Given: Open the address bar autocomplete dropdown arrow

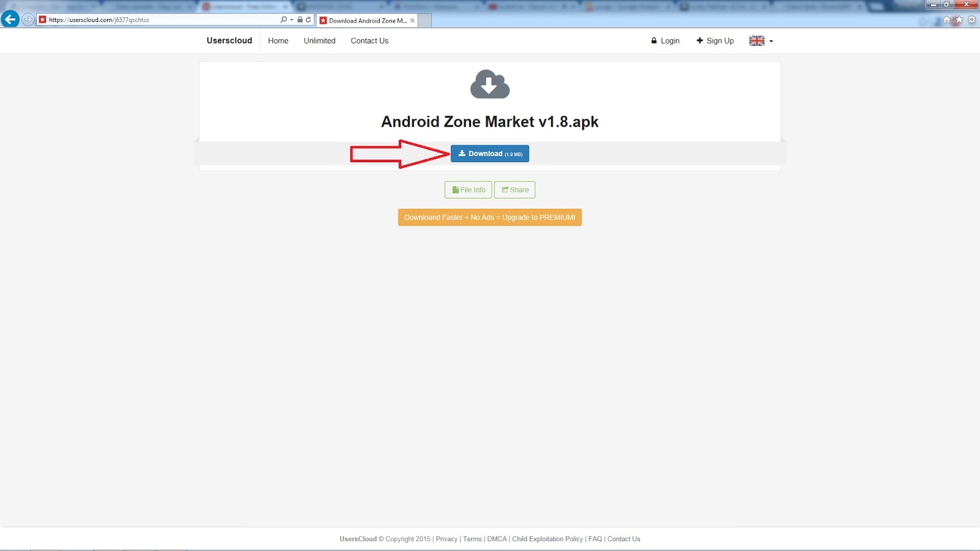Looking at the screenshot, I should click(x=292, y=20).
